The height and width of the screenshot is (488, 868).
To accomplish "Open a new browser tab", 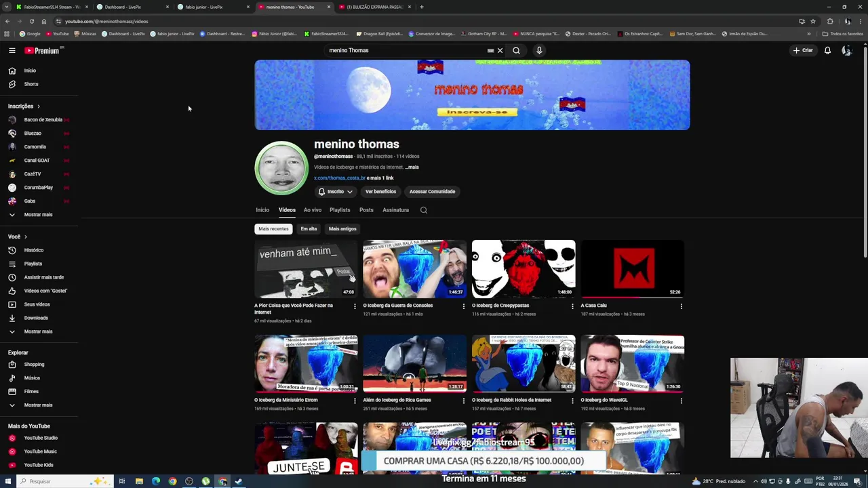I will 421,7.
